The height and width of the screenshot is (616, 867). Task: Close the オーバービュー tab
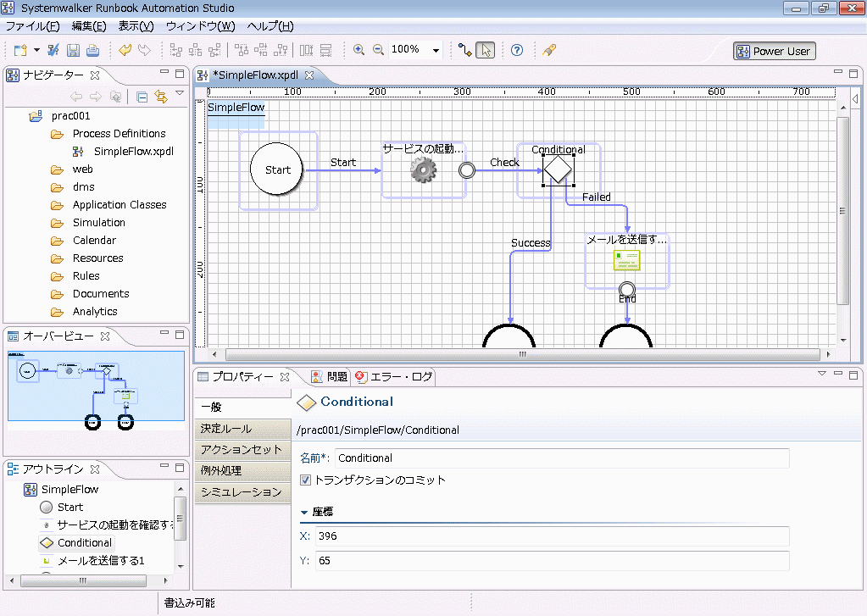[x=105, y=336]
